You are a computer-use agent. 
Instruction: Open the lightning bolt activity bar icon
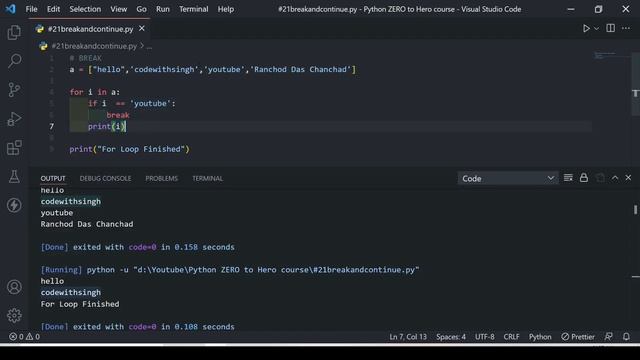pos(14,205)
